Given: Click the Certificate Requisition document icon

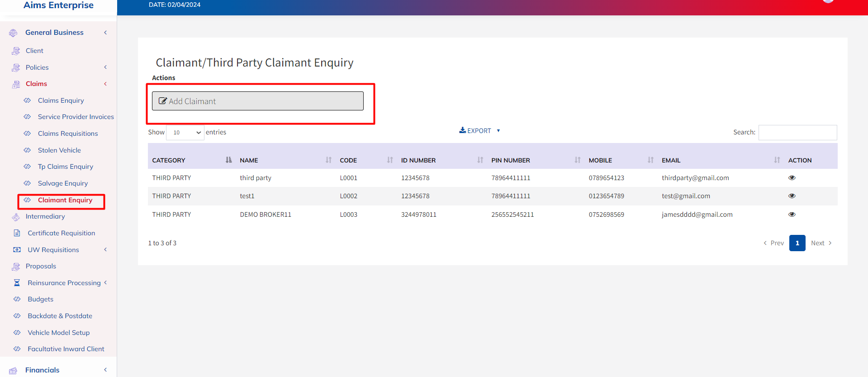Looking at the screenshot, I should coord(17,233).
